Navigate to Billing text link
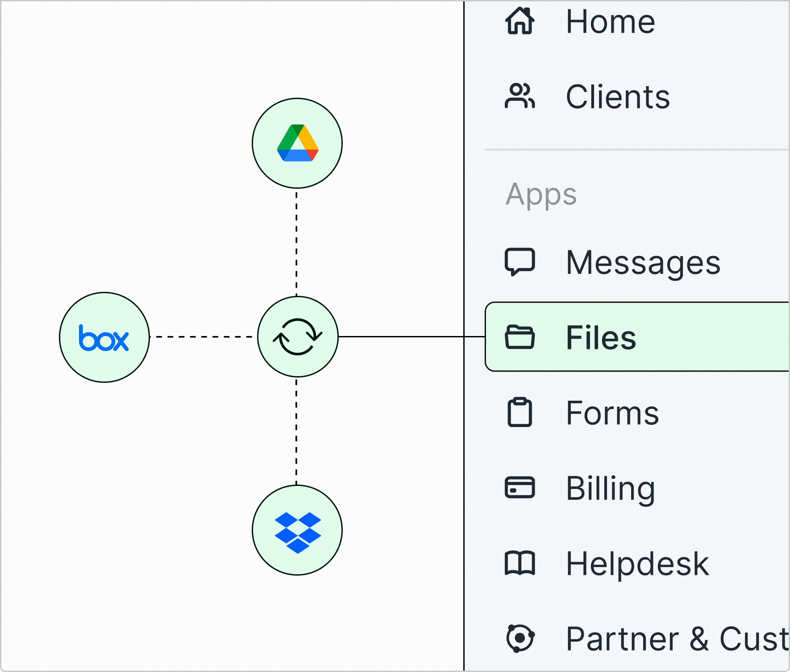This screenshot has height=672, width=790. point(610,488)
